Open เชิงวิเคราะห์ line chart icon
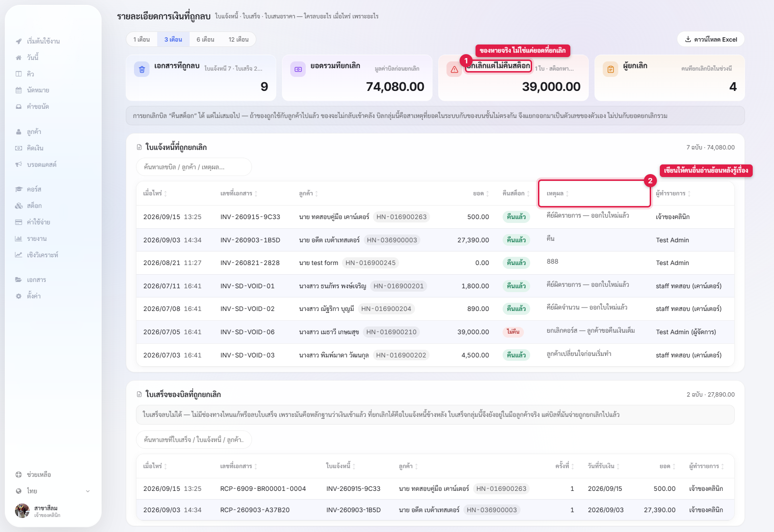The width and height of the screenshot is (774, 532). (x=18, y=255)
